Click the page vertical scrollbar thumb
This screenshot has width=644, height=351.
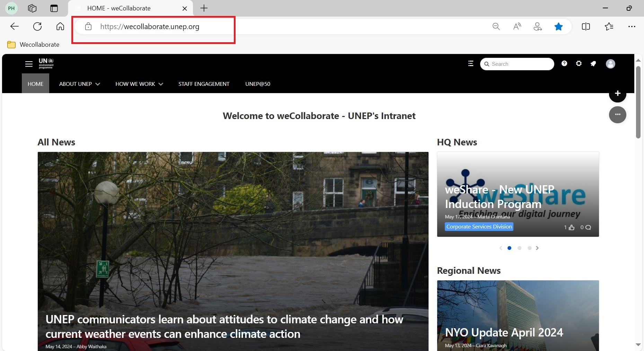[x=638, y=102]
